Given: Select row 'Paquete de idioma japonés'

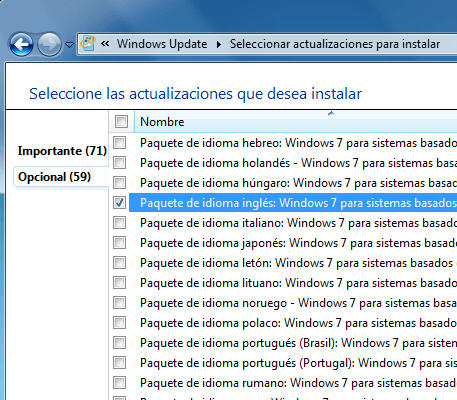Looking at the screenshot, I should pyautogui.click(x=293, y=243).
